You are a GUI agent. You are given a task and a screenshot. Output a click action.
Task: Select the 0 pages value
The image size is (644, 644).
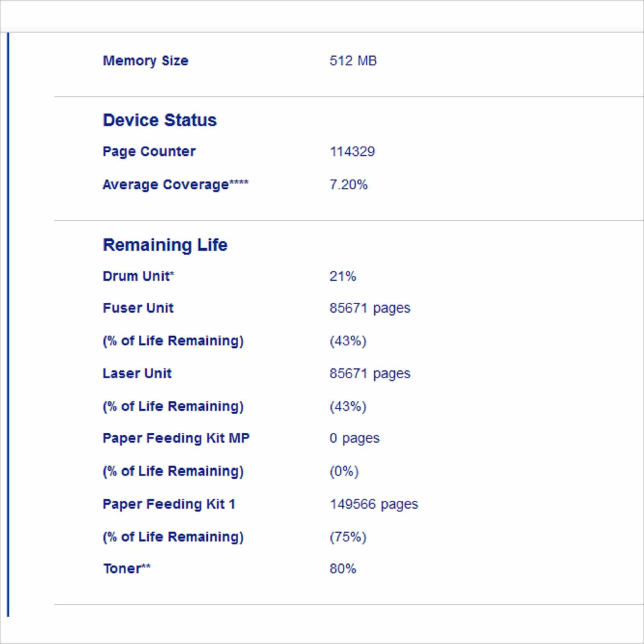tap(355, 439)
